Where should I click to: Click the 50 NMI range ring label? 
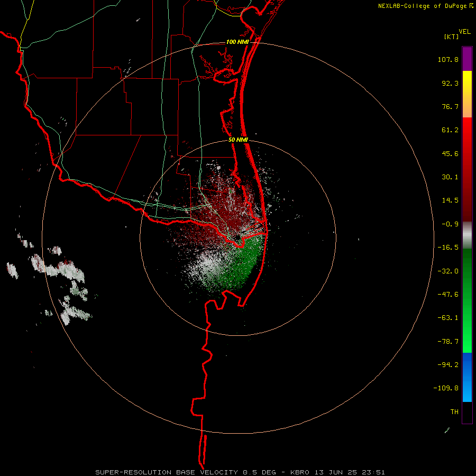click(239, 140)
